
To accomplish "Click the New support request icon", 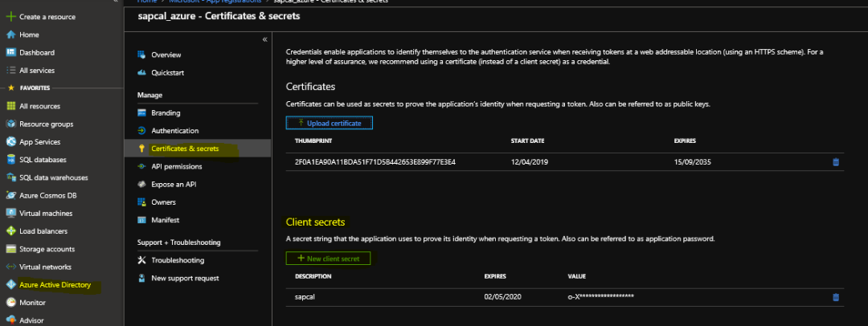I will point(141,278).
